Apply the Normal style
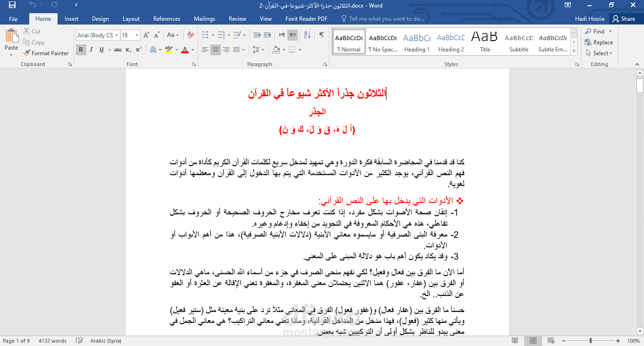 349,42
